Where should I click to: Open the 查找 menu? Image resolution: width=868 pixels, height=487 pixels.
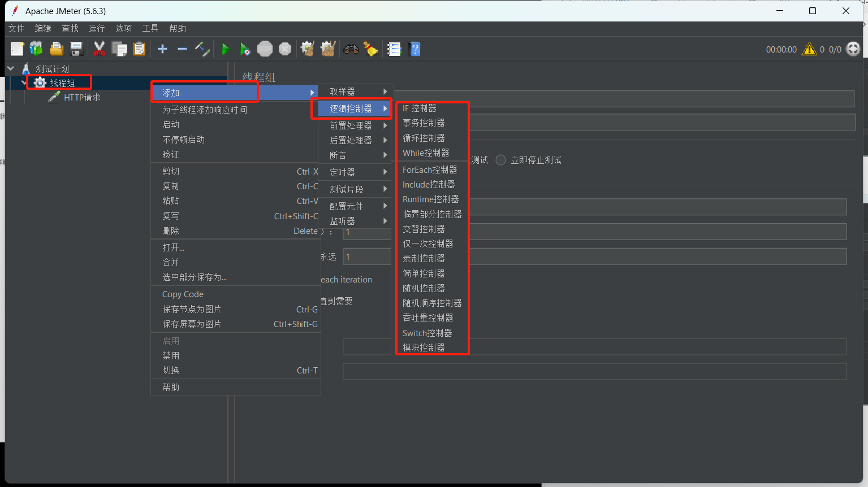coord(70,28)
